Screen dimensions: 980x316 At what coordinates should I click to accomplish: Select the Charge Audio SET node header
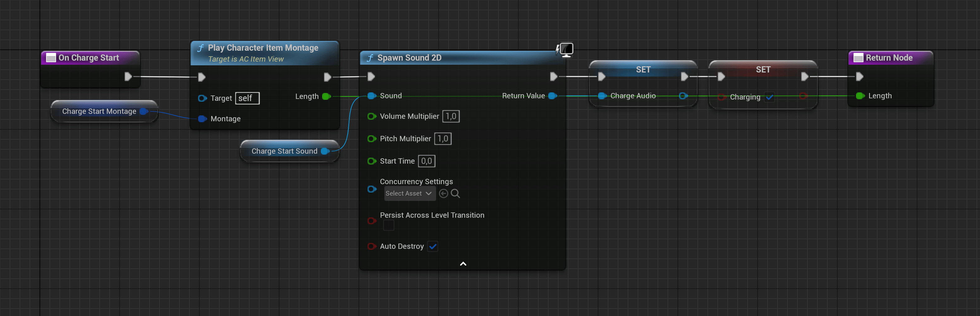(x=643, y=69)
